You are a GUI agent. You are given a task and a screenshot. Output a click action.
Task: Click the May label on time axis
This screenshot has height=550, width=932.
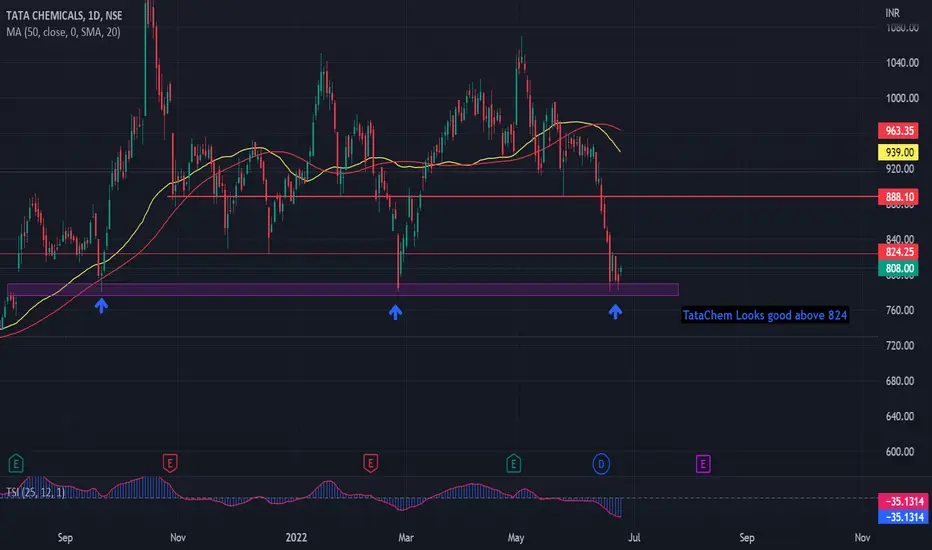pos(516,538)
